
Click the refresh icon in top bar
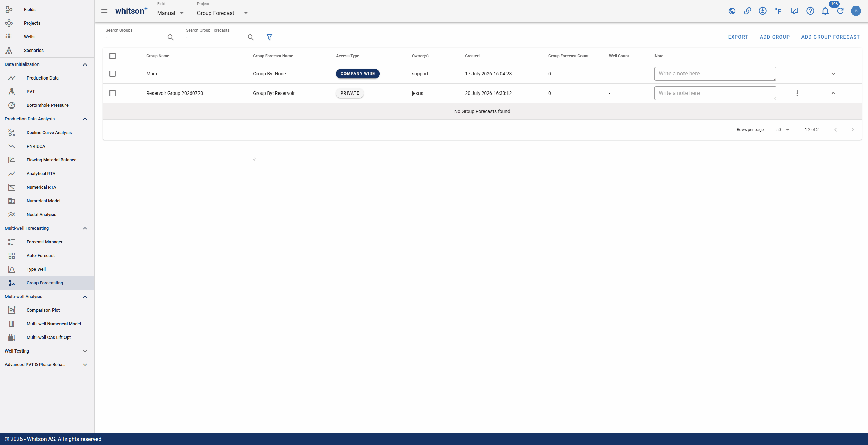[840, 11]
